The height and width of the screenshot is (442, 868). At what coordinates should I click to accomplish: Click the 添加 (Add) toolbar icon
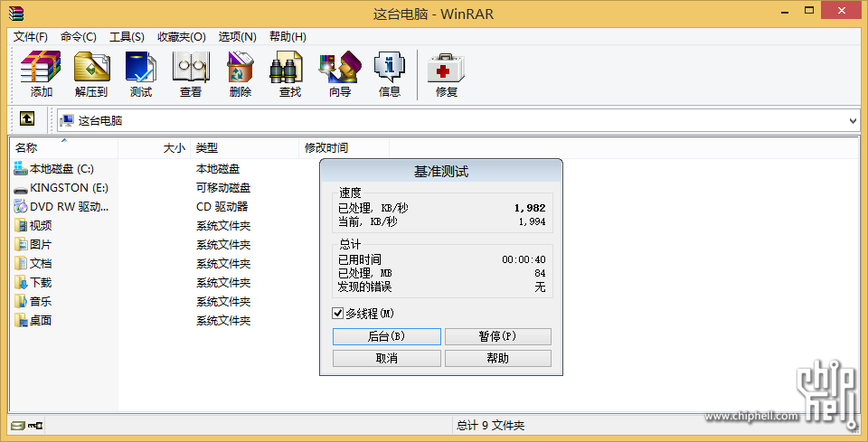pyautogui.click(x=41, y=68)
